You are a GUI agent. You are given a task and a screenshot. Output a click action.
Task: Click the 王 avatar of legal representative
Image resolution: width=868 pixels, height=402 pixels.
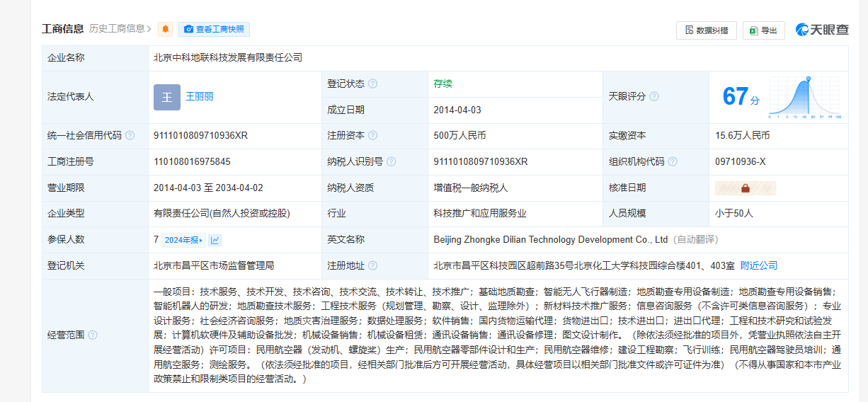pyautogui.click(x=167, y=97)
